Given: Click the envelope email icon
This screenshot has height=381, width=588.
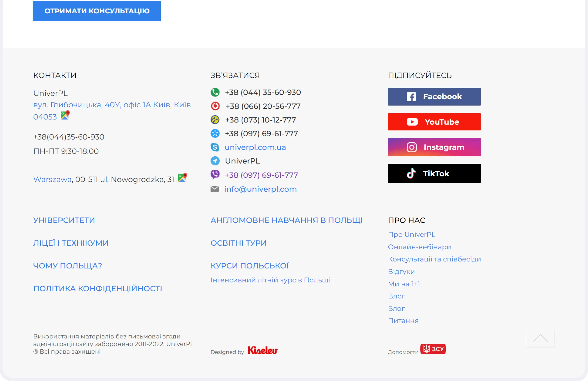Looking at the screenshot, I should coord(215,189).
